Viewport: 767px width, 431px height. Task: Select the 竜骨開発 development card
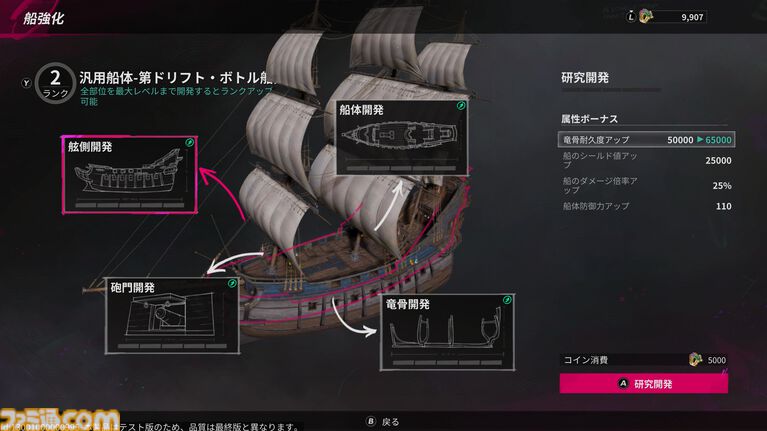[x=447, y=332]
